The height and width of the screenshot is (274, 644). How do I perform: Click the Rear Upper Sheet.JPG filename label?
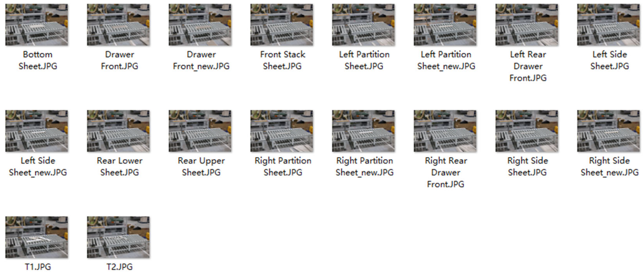201,167
